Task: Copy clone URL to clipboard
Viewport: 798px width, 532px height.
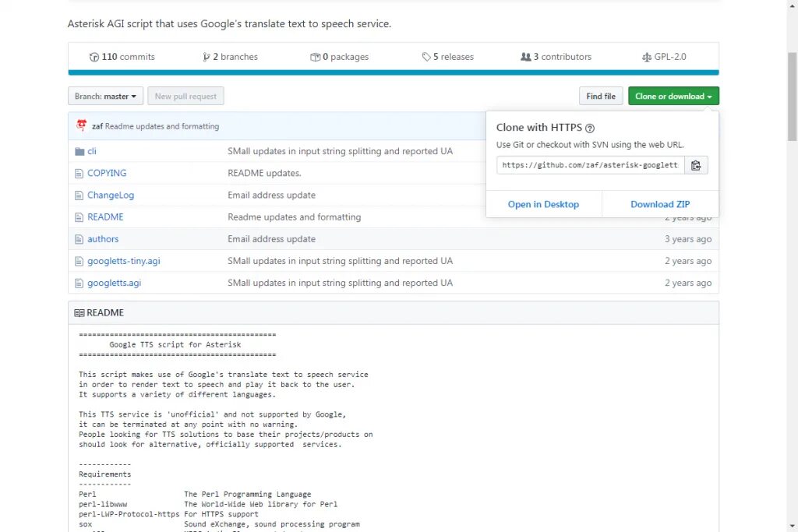Action: tap(696, 165)
